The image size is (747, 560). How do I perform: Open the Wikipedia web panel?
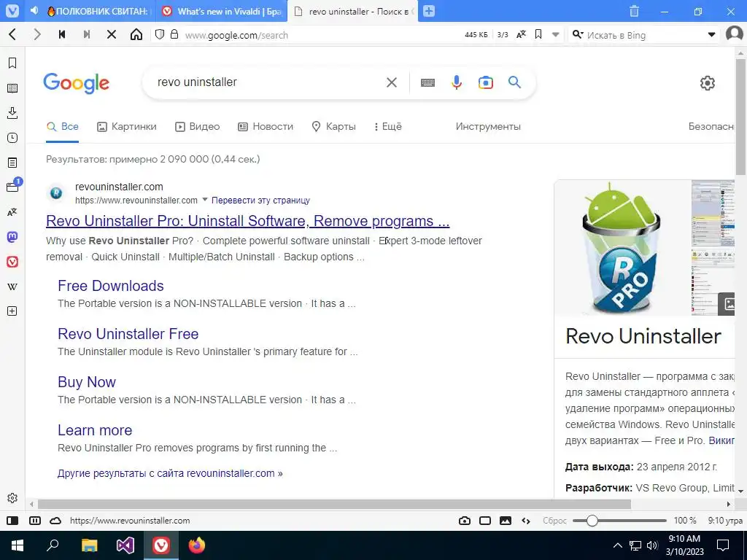[12, 287]
